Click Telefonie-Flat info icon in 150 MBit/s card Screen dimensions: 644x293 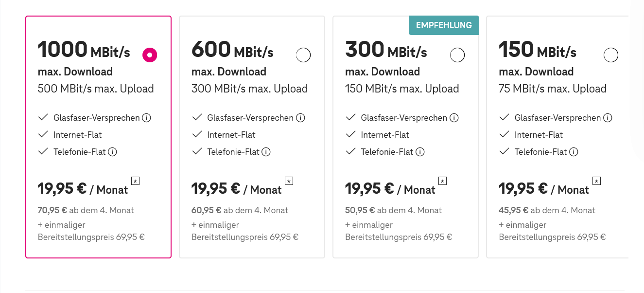pyautogui.click(x=574, y=152)
